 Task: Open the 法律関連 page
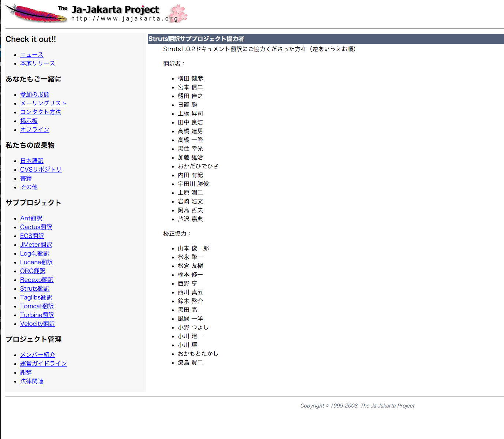tap(31, 381)
